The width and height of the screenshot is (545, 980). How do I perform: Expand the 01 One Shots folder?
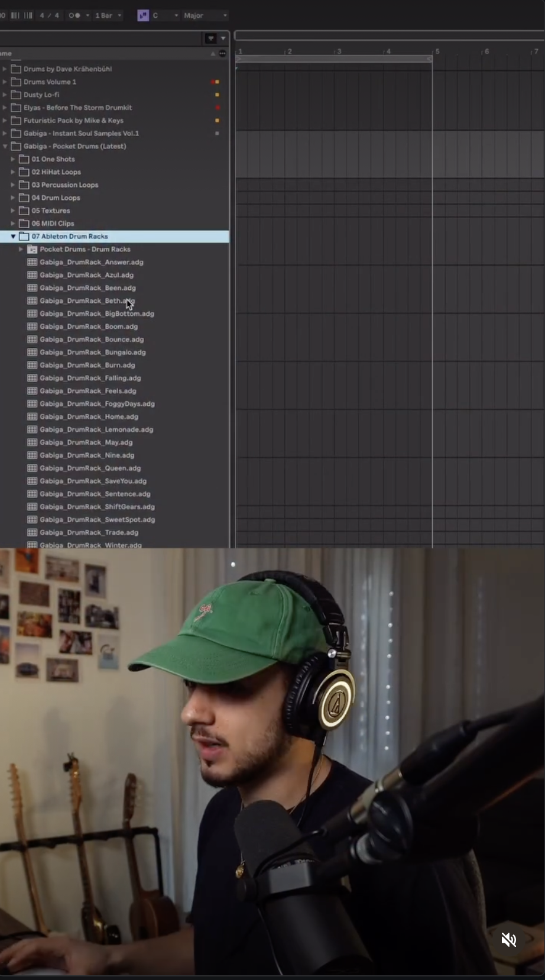13,159
